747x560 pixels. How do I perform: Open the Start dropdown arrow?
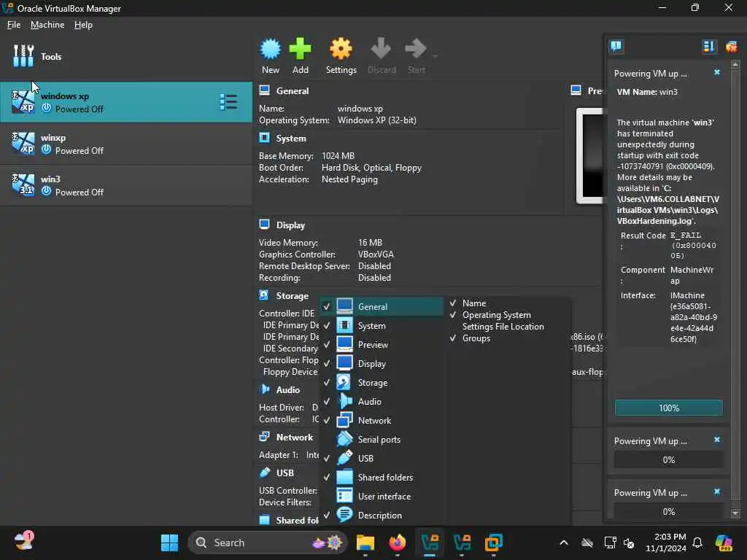[x=435, y=56]
